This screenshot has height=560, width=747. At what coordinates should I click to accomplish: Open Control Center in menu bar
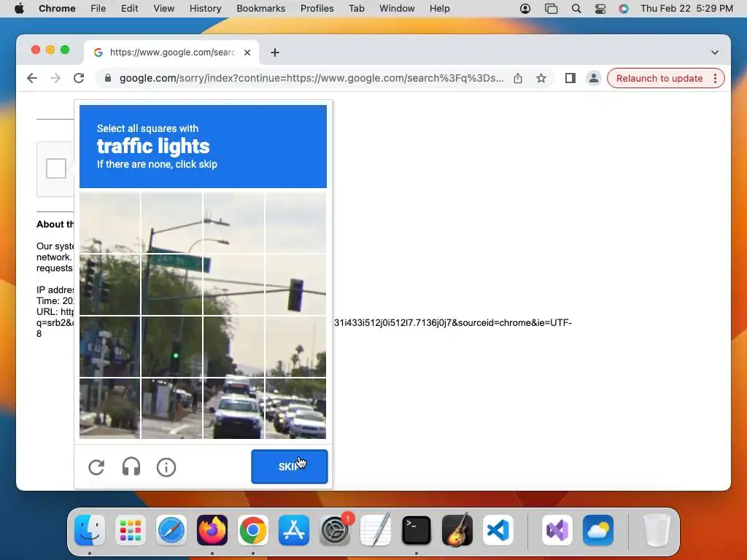pyautogui.click(x=600, y=9)
